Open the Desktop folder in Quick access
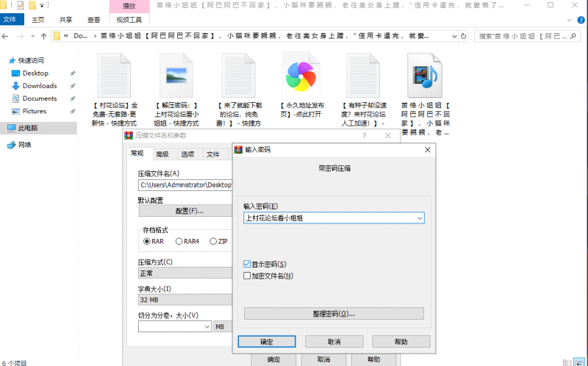This screenshot has width=588, height=366. click(35, 73)
